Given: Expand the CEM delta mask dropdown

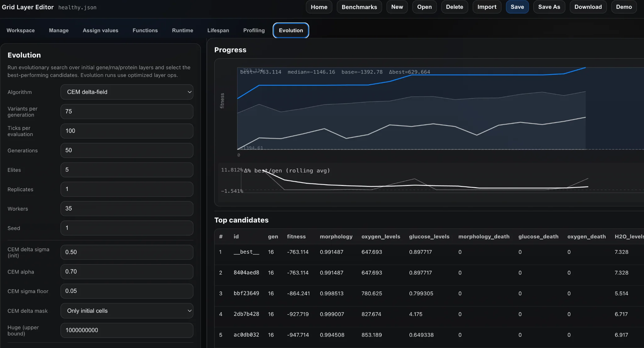Looking at the screenshot, I should (x=127, y=311).
